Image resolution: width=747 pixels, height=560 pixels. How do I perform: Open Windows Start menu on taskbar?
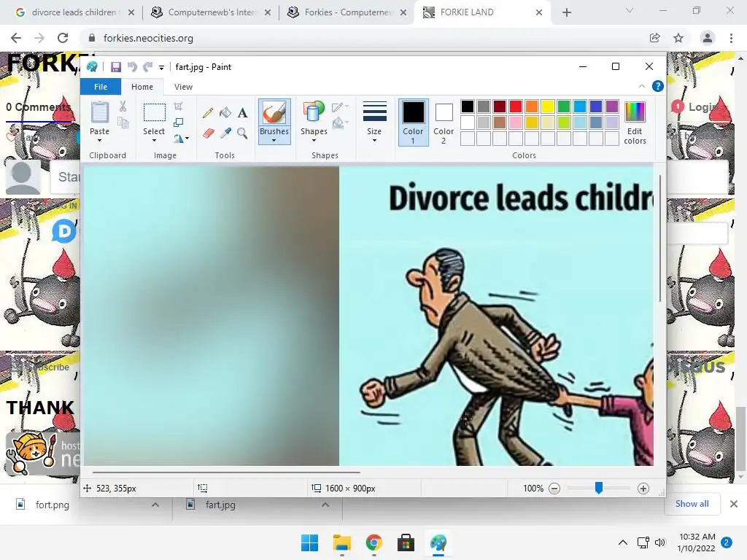[309, 542]
